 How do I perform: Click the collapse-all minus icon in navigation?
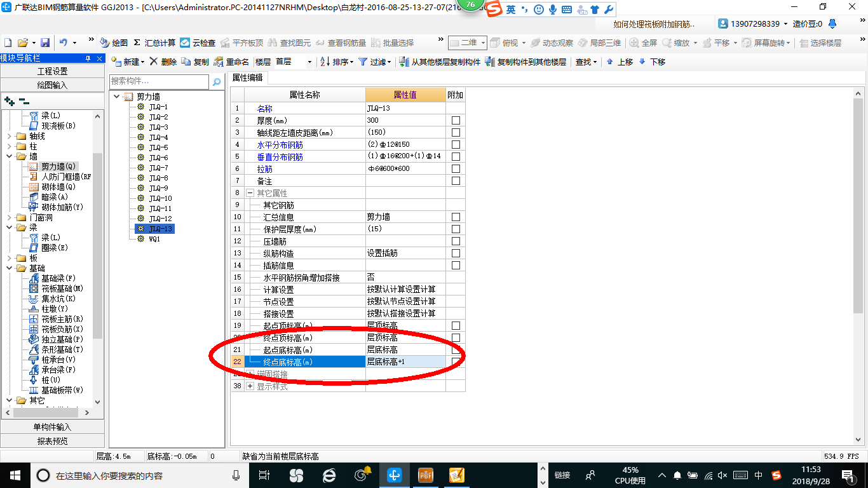[24, 100]
